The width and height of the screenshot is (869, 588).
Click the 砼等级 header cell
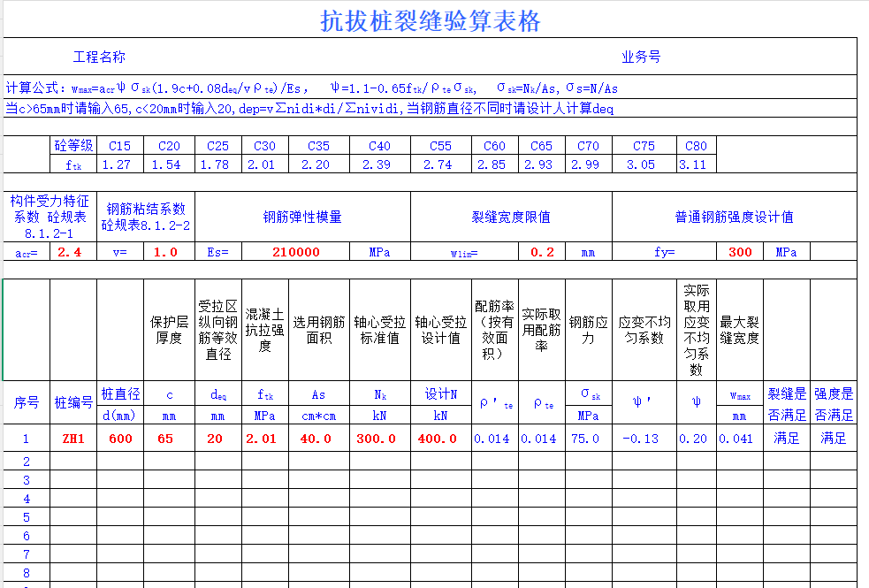[x=73, y=146]
